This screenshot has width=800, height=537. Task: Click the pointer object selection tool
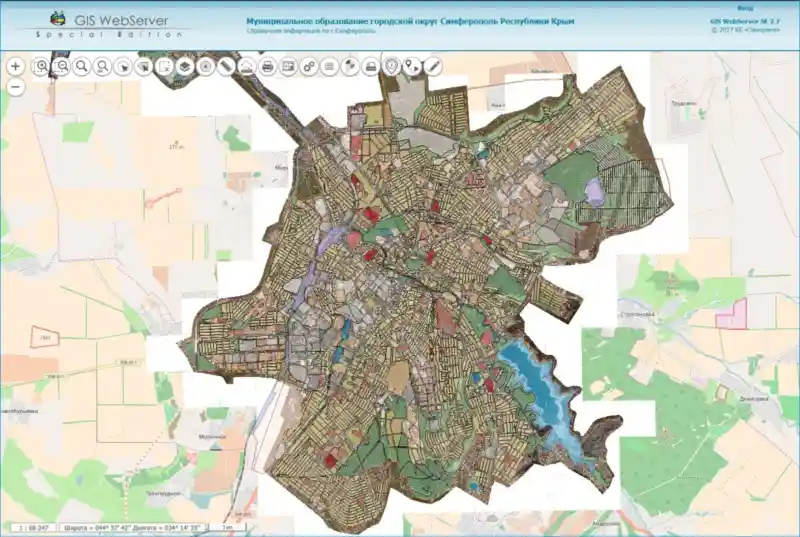click(123, 67)
